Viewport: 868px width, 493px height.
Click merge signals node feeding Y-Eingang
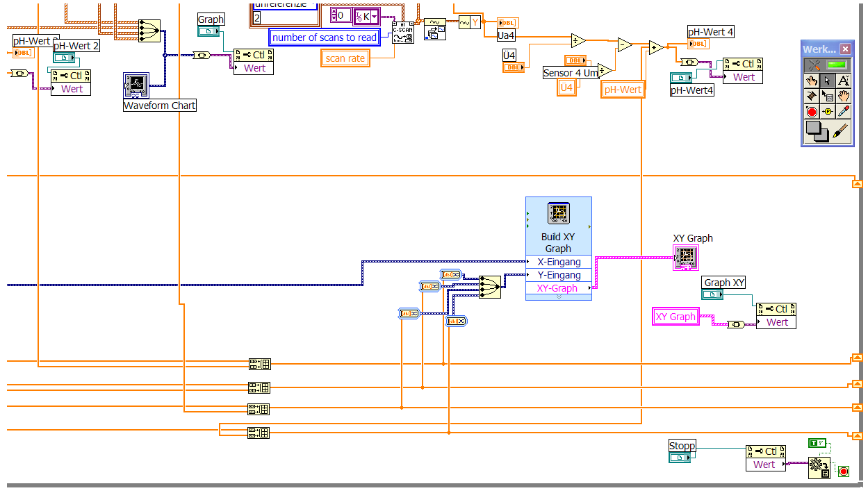tap(490, 287)
